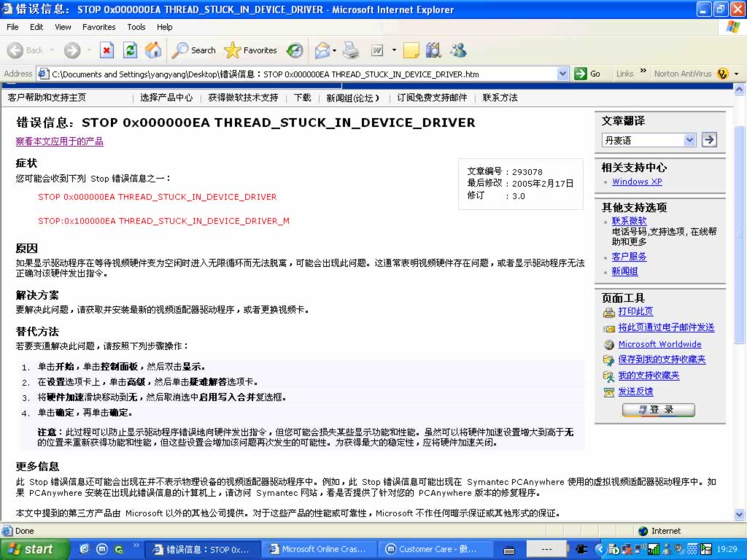Click the printer icon beside 打印此页
The width and height of the screenshot is (747, 560).
(x=609, y=312)
